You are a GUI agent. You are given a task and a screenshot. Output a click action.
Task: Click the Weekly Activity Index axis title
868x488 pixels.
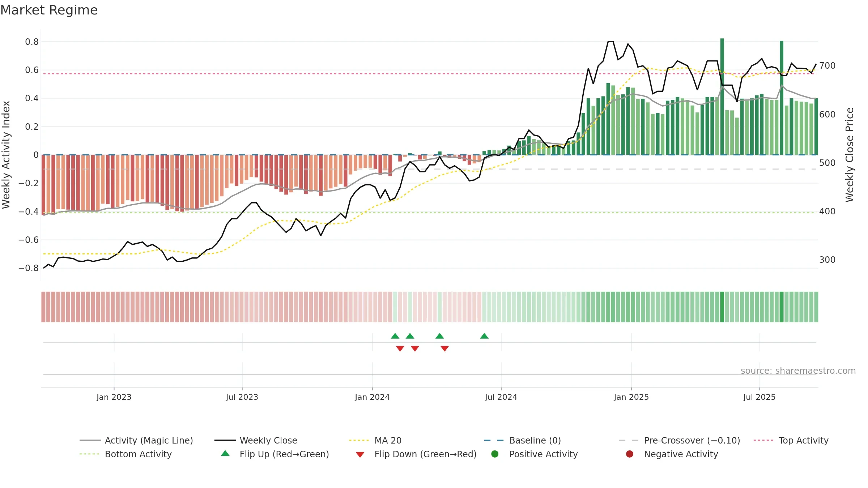6,155
